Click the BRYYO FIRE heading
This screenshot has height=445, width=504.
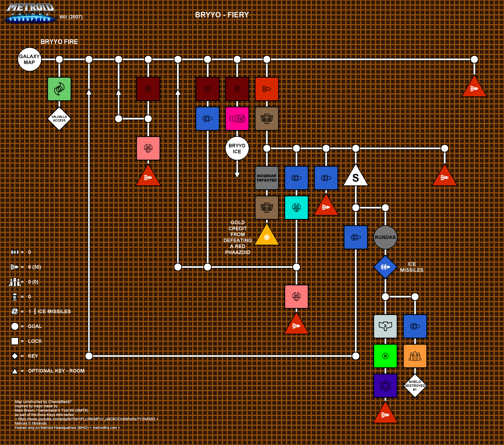pyautogui.click(x=59, y=42)
